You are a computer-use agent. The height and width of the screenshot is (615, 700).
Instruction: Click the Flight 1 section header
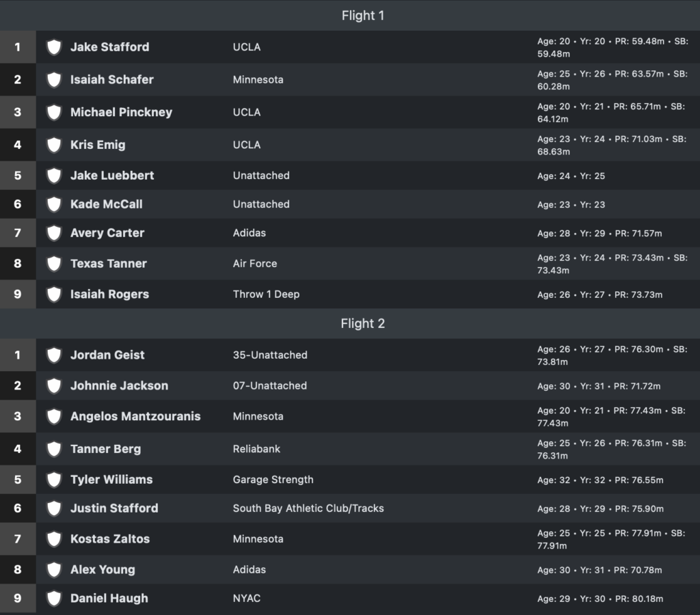(x=362, y=15)
